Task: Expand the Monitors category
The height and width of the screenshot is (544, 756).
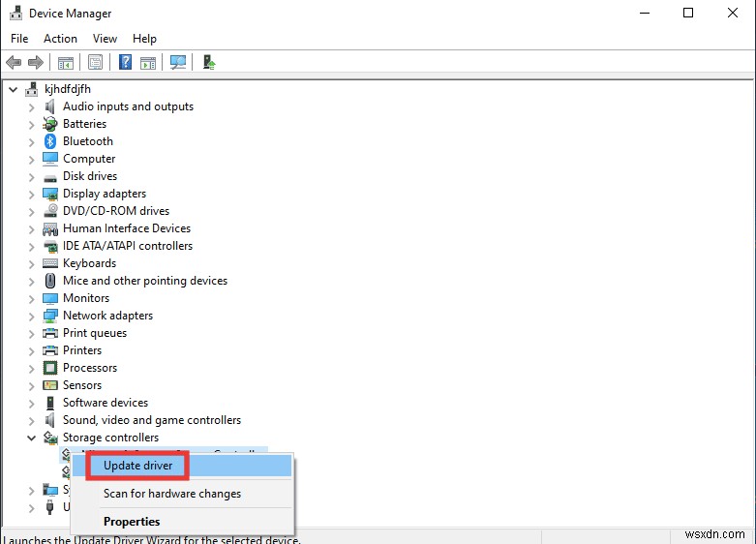Action: (x=31, y=299)
